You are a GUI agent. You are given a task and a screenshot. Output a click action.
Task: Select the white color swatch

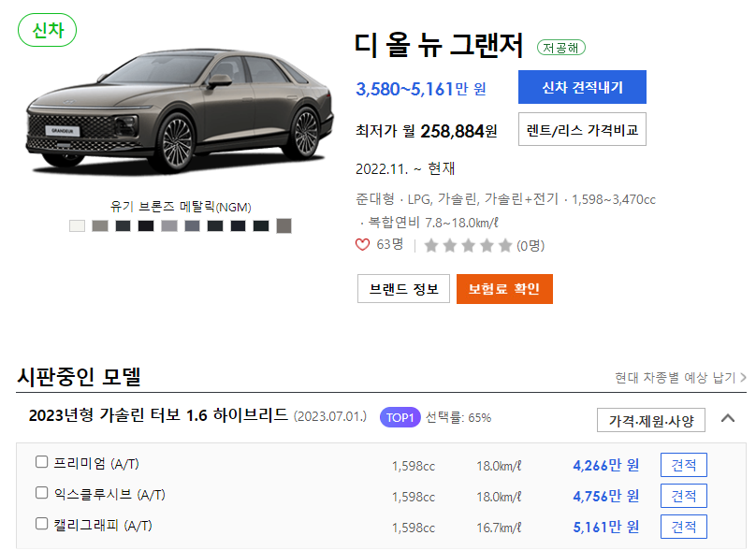click(77, 225)
